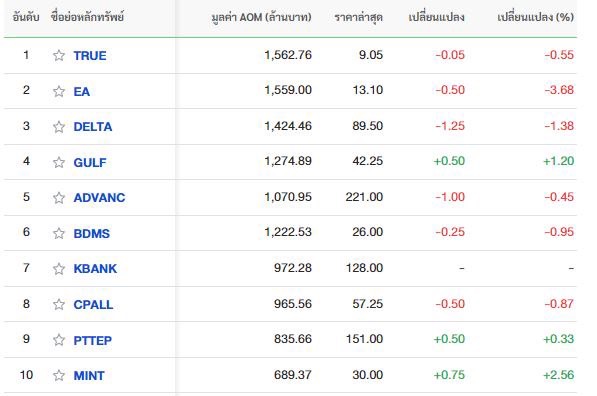Sort by เปลี่ยนแปลง (%) column header
Screen dimensions: 597x396
(x=535, y=17)
